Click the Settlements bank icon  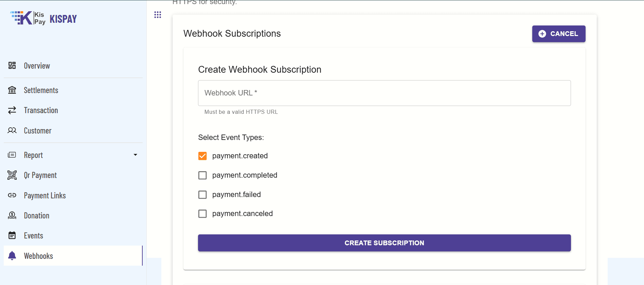point(12,90)
